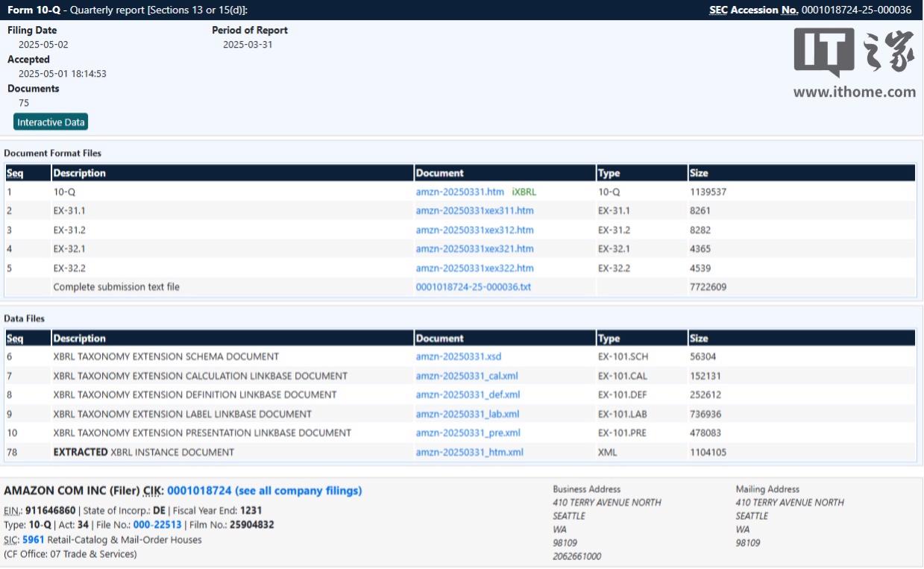
Task: Open the Interactive Data button
Action: tap(51, 122)
